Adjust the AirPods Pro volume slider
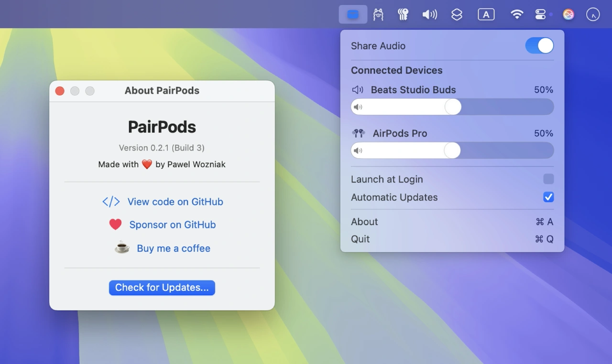 coord(452,150)
